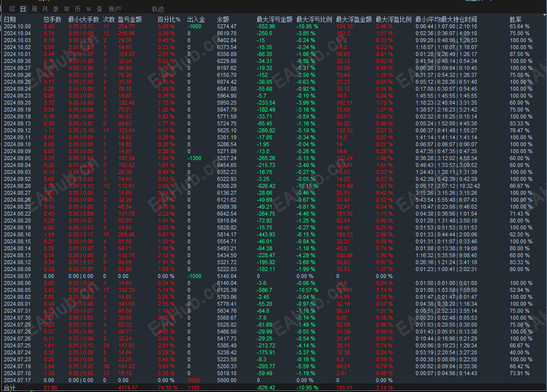Click the total profit 4174.47
Viewport: 547px width, 392px height.
[127, 388]
